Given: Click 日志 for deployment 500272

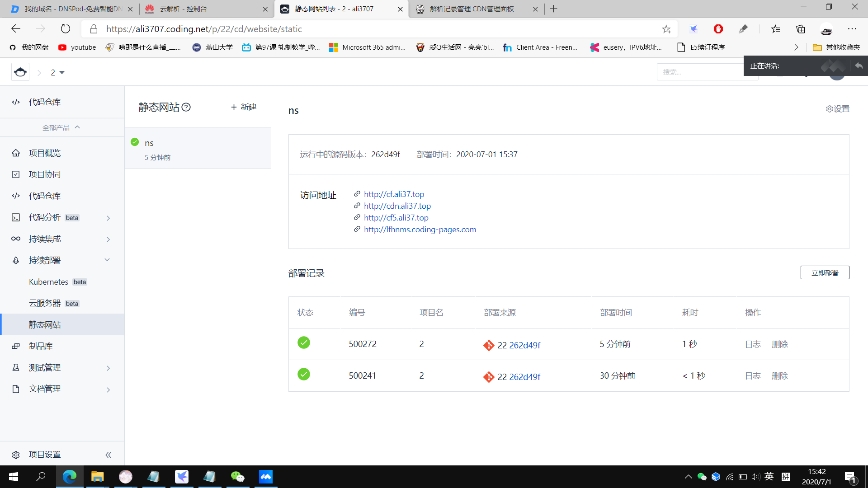Looking at the screenshot, I should click(x=753, y=344).
